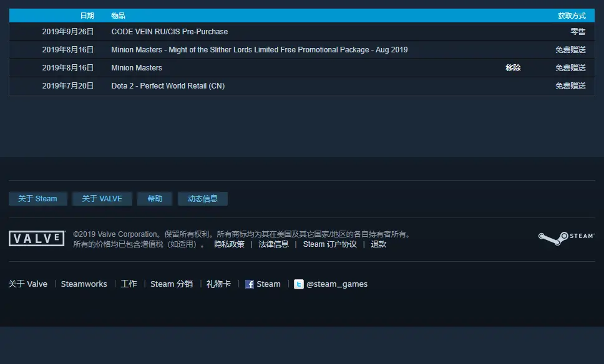Open the 动态信息 button

(203, 199)
